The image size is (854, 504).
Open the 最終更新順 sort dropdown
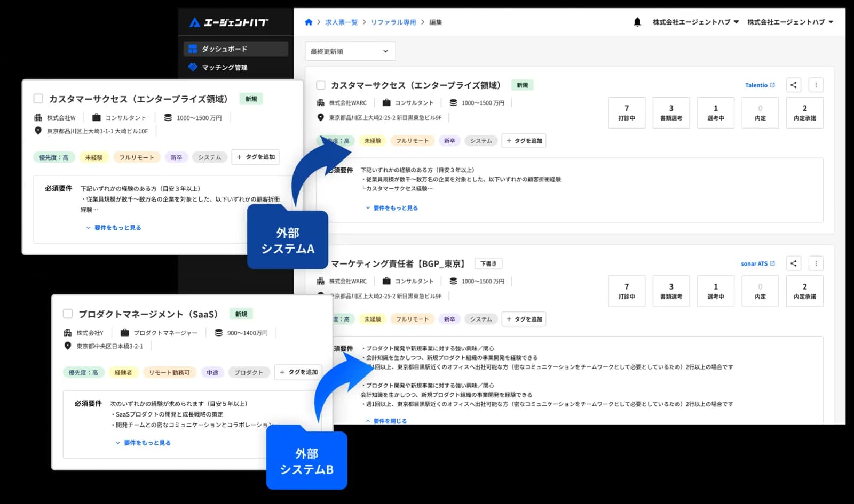pyautogui.click(x=350, y=51)
